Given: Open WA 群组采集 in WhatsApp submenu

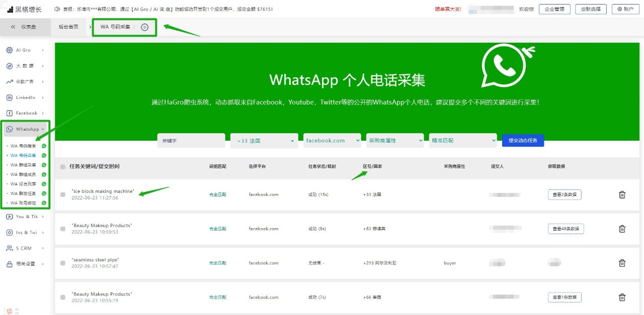Looking at the screenshot, I should click(23, 165).
